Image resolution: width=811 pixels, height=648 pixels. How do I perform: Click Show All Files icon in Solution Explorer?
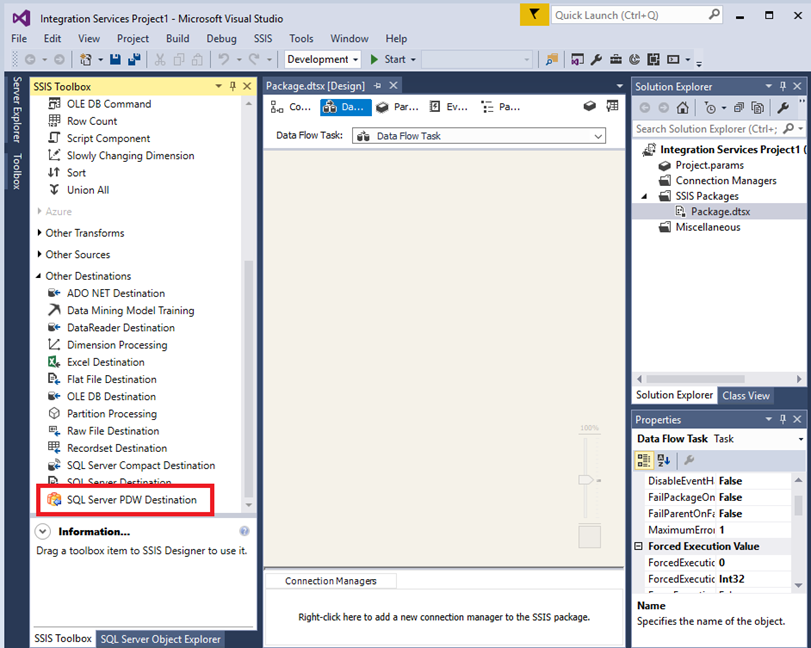758,108
